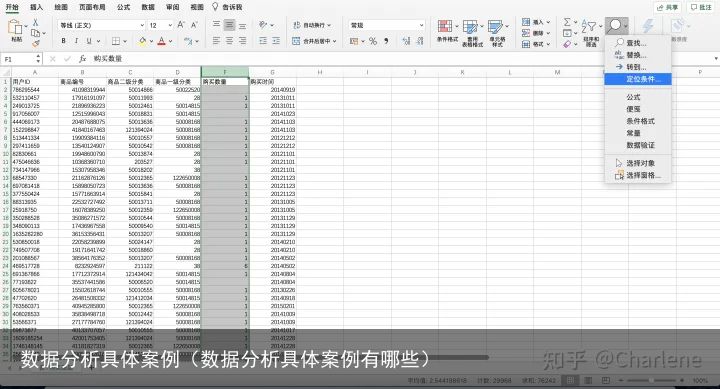Click the 共享 share button
This screenshot has height=389, width=720.
tap(668, 7)
